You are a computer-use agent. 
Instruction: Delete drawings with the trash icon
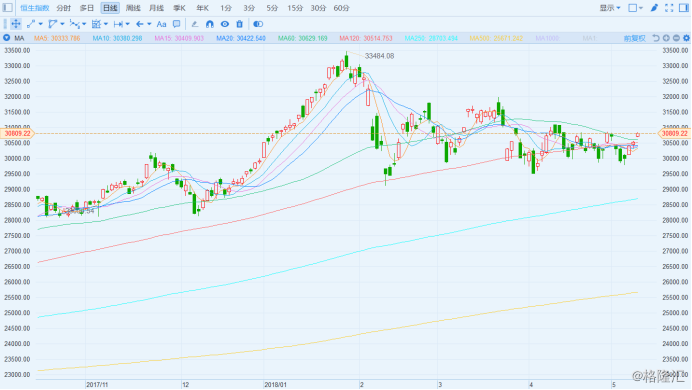click(239, 24)
